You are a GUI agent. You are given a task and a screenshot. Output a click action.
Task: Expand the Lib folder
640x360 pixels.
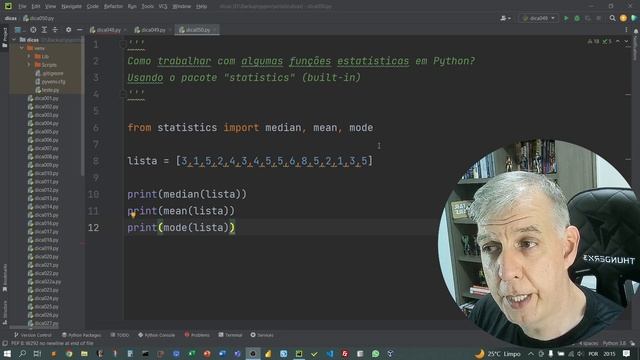click(29, 56)
